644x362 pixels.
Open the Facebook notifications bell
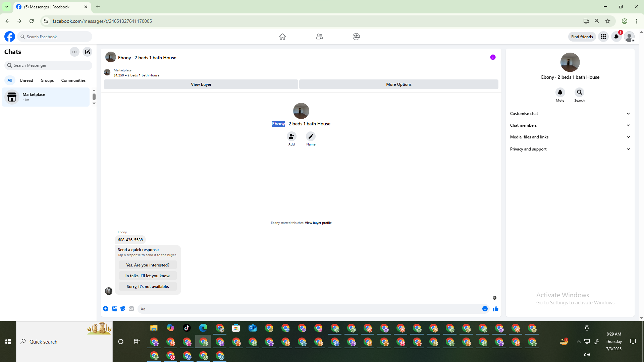[x=616, y=37]
